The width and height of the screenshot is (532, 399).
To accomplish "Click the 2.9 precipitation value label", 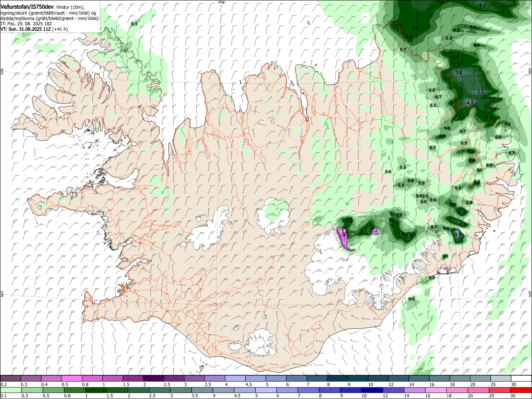I will (x=463, y=224).
